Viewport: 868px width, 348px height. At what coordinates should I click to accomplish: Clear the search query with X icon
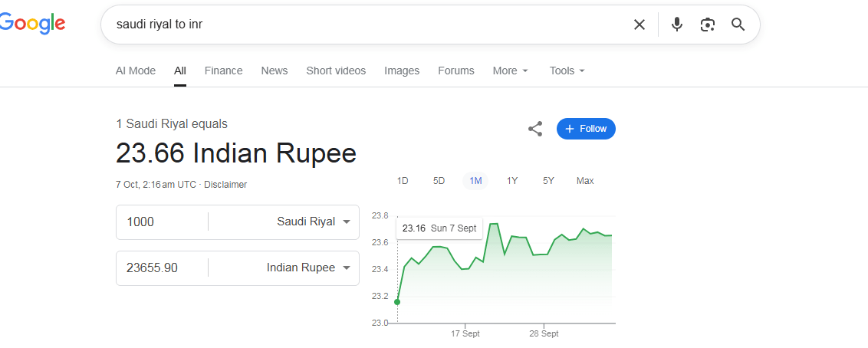[x=639, y=25]
